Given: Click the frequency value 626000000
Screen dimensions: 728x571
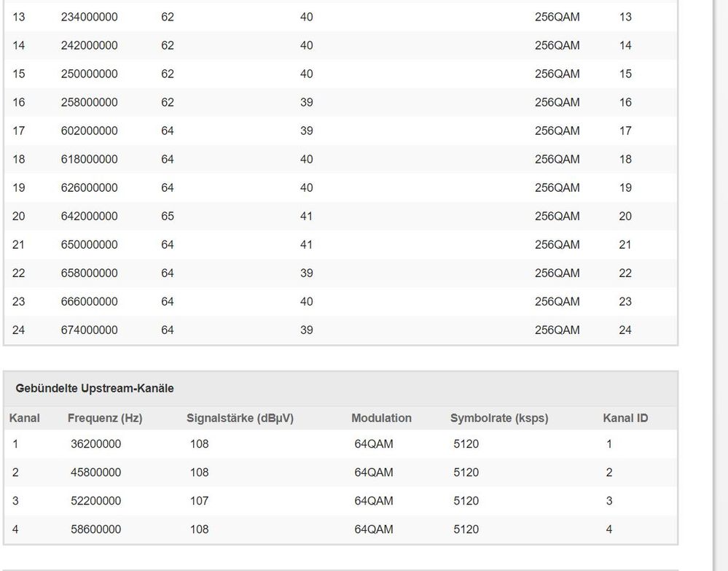Looking at the screenshot, I should click(89, 187).
